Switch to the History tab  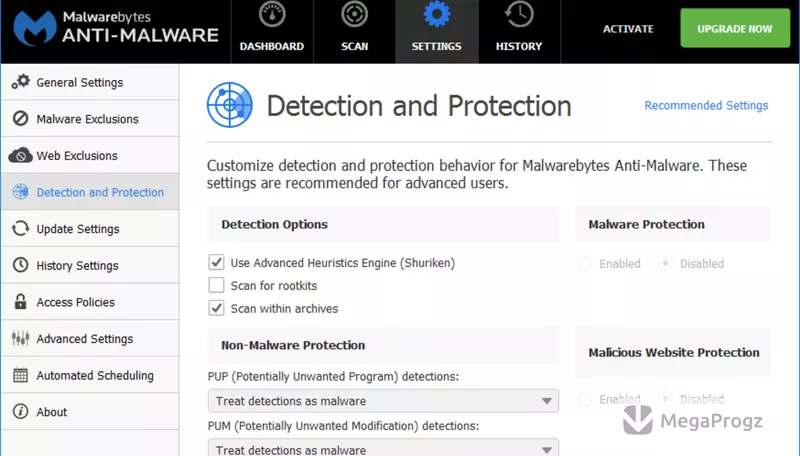[x=519, y=32]
